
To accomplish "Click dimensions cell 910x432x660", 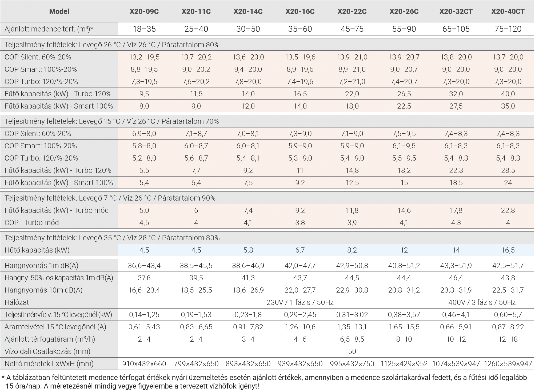I will click(x=144, y=364).
